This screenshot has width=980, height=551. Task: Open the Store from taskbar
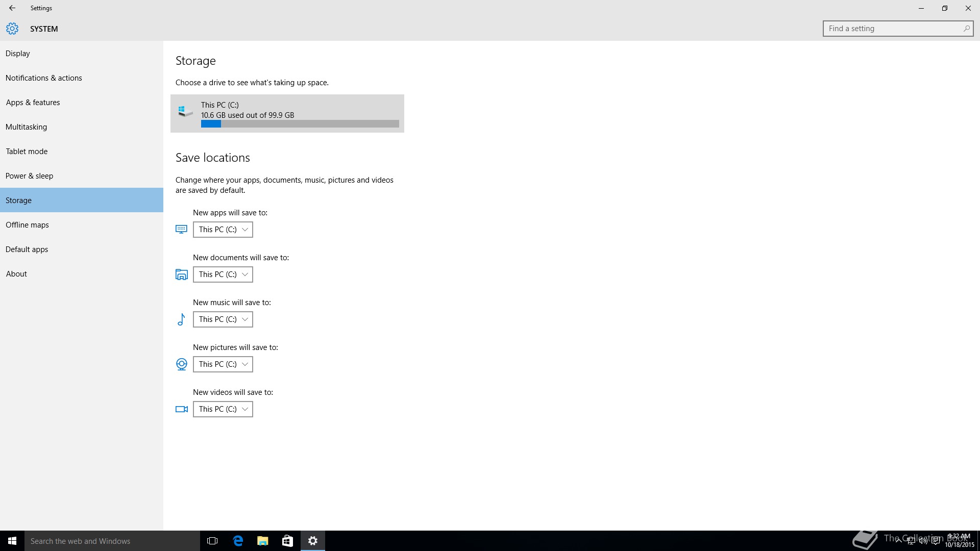pyautogui.click(x=287, y=541)
